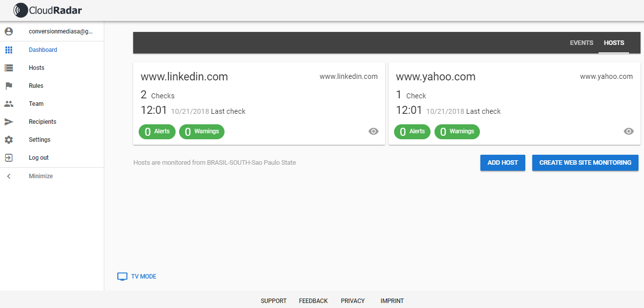Click '2 Checks' on linkedin card
Viewport: 644px width, 308px height.
point(158,95)
